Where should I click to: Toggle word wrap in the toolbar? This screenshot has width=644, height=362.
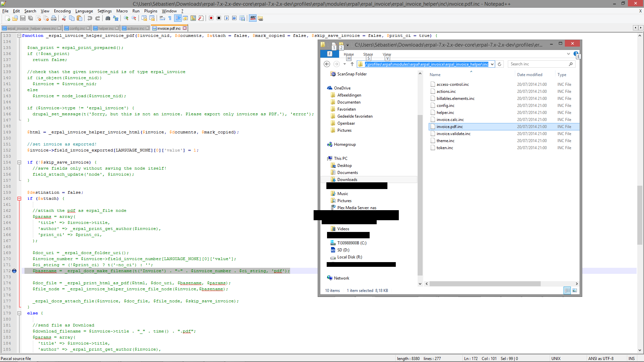click(x=162, y=18)
